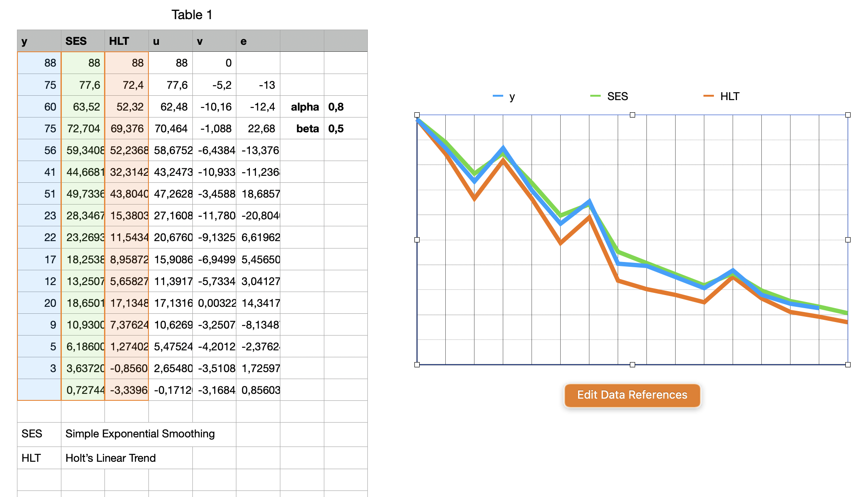Click the Simple Exponential Smoothing label cell

point(139,434)
